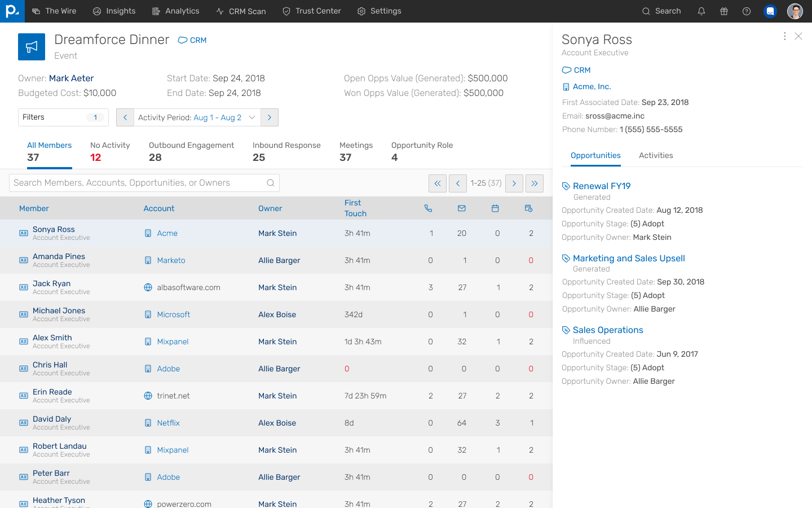The height and width of the screenshot is (508, 812).
Task: Open Marketing and Sales Upsell opportunity
Action: [x=629, y=259]
